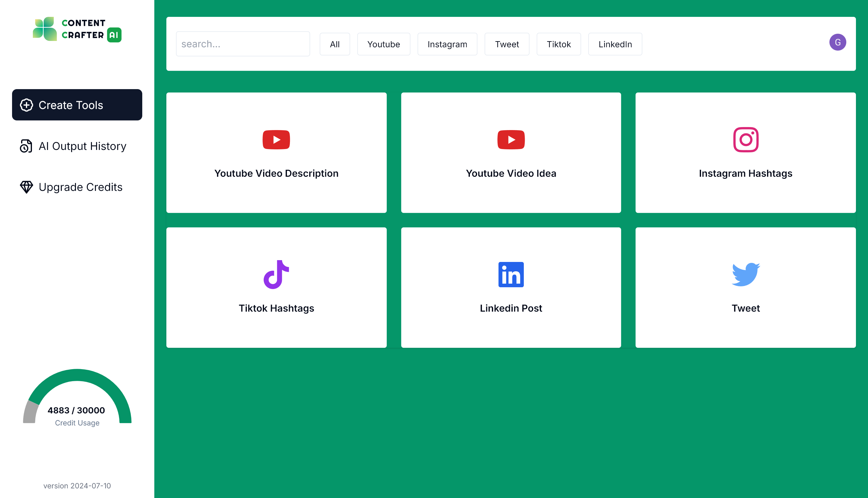Click YouTube icon on Video Description card
This screenshot has height=498, width=868.
[x=276, y=139]
